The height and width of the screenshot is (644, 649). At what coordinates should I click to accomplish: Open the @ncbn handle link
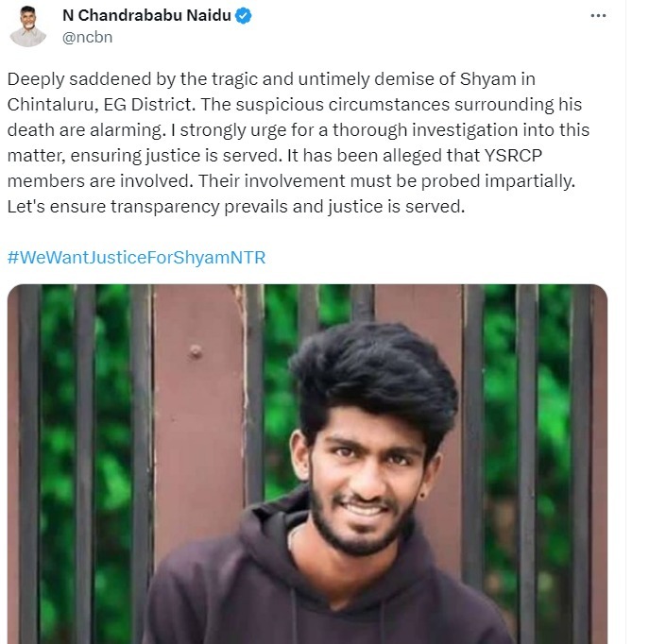87,37
